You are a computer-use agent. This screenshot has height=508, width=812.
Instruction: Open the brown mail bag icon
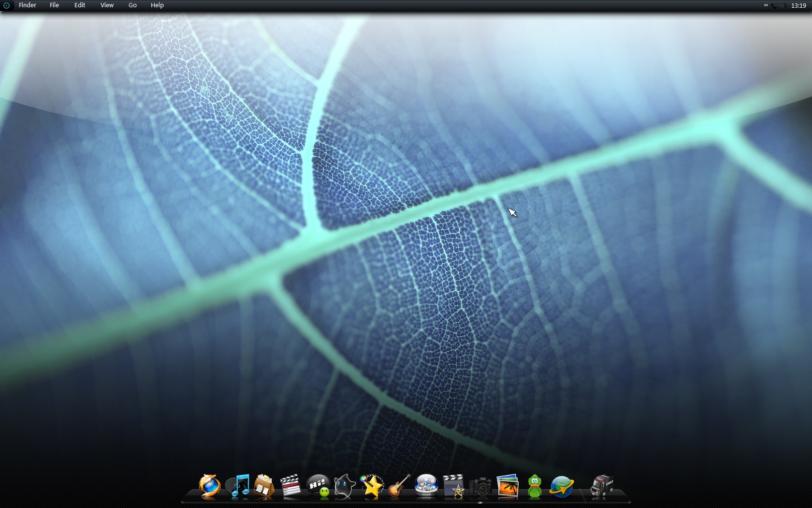click(x=264, y=486)
